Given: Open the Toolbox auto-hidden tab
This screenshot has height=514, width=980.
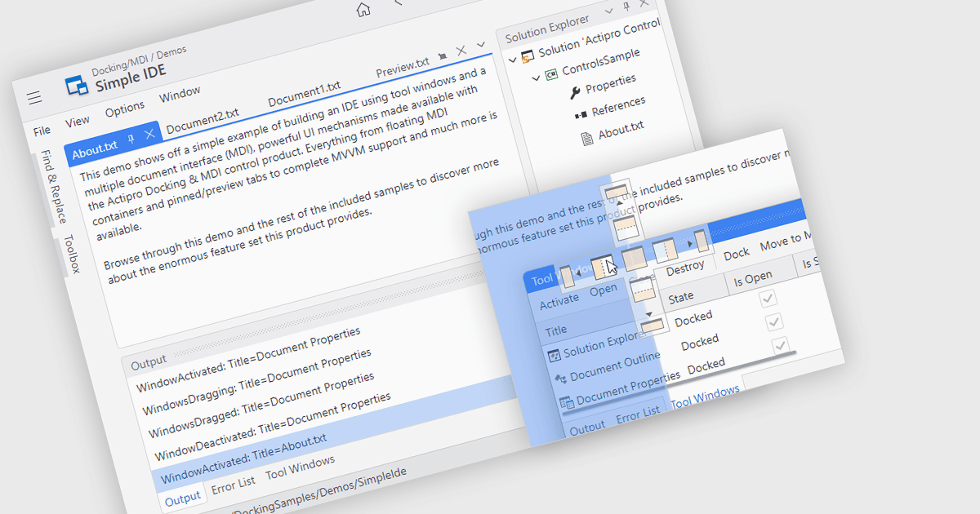Looking at the screenshot, I should pyautogui.click(x=72, y=254).
